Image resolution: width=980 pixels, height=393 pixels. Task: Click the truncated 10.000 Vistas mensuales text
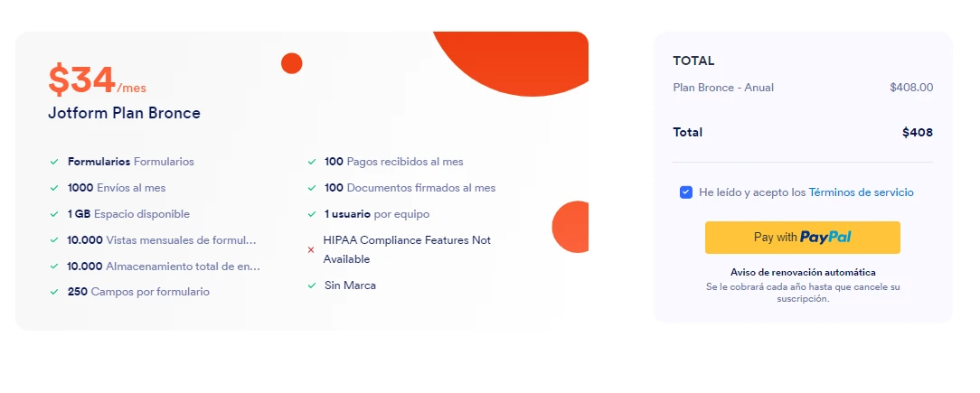click(x=162, y=240)
